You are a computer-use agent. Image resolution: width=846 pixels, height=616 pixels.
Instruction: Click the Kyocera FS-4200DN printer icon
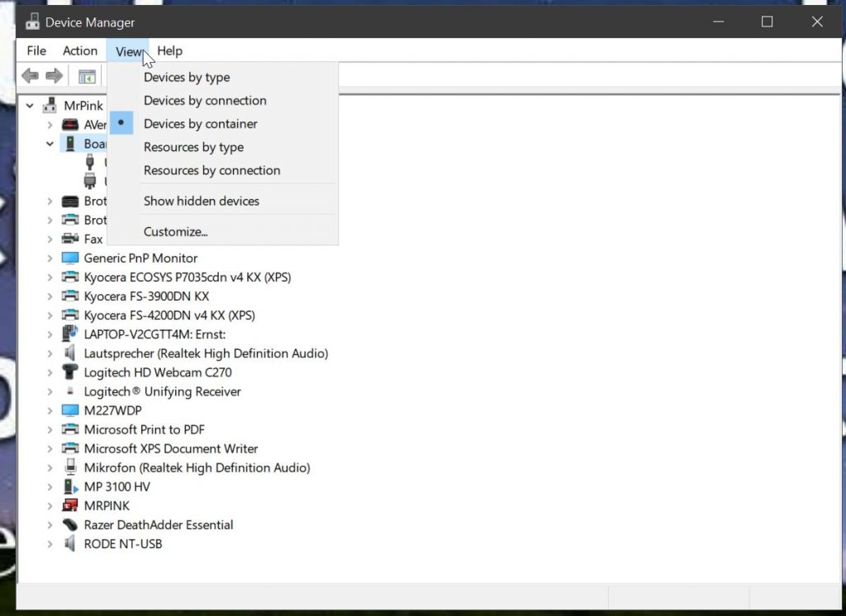click(x=70, y=315)
